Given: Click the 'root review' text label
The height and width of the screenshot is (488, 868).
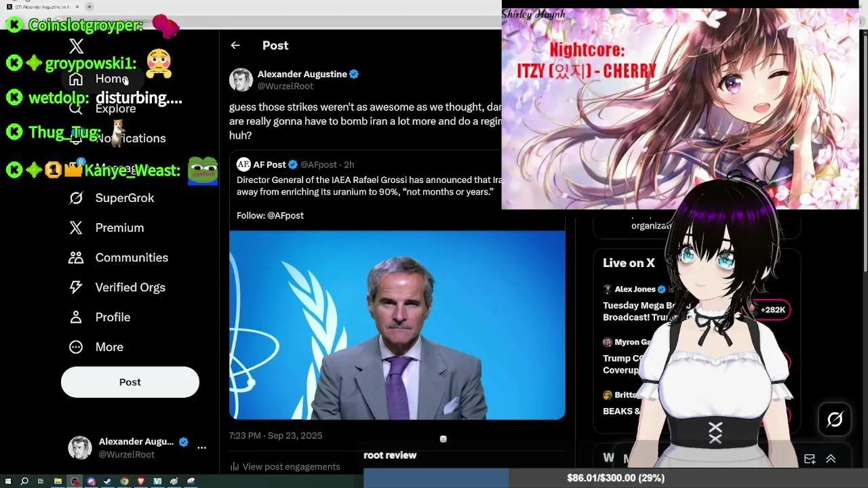Looking at the screenshot, I should 390,455.
